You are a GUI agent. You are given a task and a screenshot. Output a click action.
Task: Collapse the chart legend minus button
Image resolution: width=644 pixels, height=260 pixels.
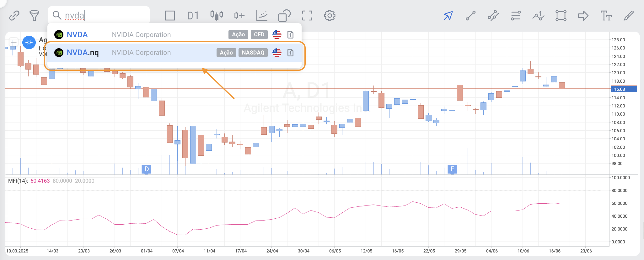tap(13, 42)
